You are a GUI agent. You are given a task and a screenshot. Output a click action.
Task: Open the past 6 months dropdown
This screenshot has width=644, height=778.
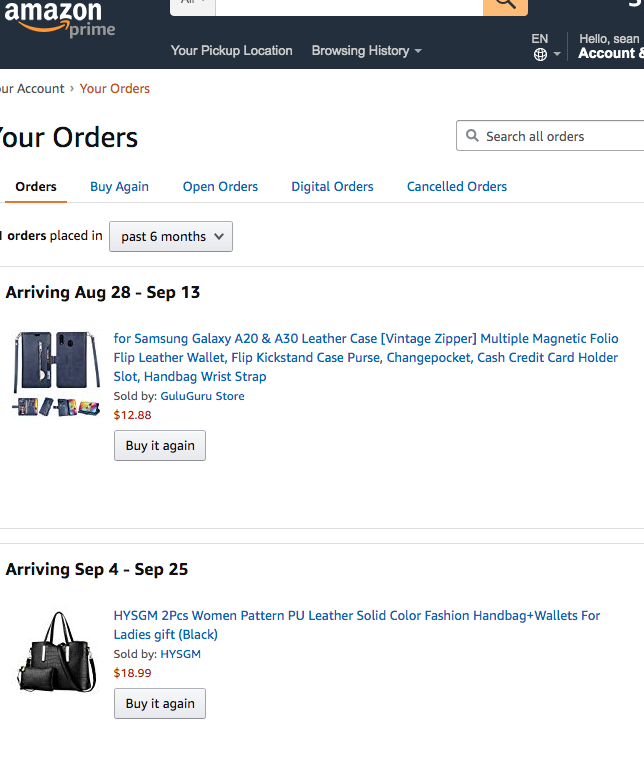pos(171,237)
